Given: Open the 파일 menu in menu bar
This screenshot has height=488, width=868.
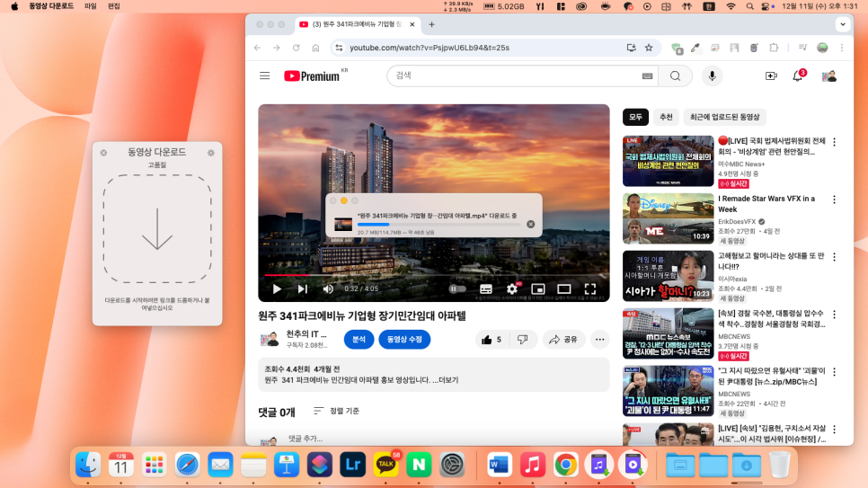Looking at the screenshot, I should click(x=90, y=6).
